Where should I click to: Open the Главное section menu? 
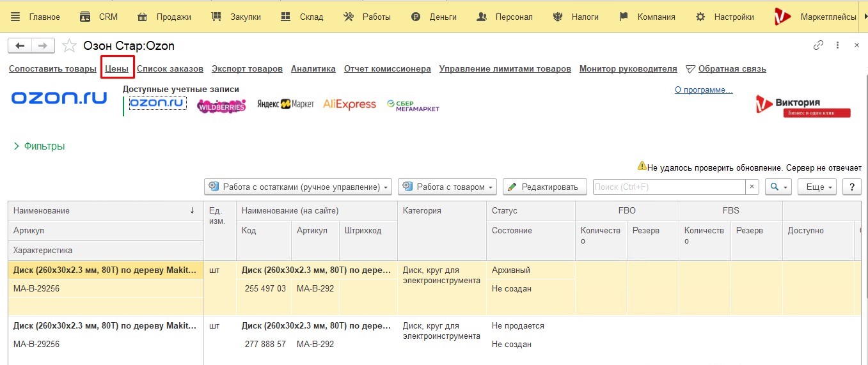click(x=35, y=17)
